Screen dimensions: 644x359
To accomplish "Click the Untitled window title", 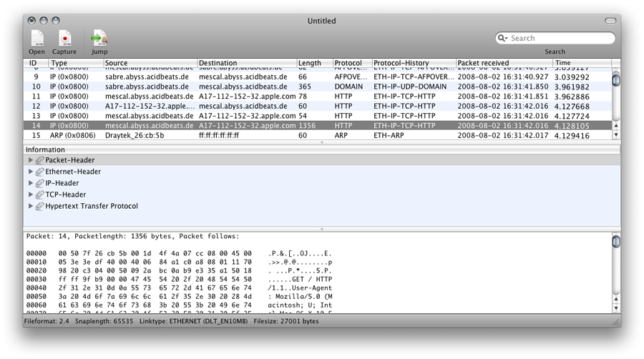I will point(321,21).
